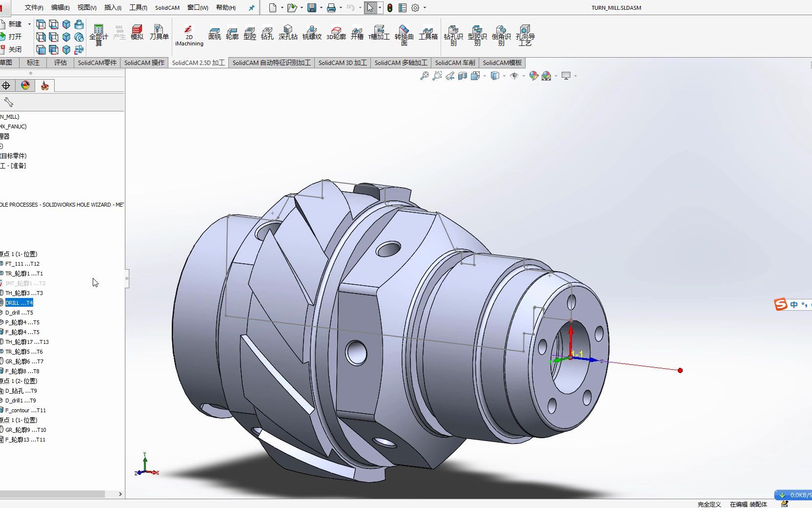Open the display style dropdown arrow
Screen dimensions: 812x508
504,76
